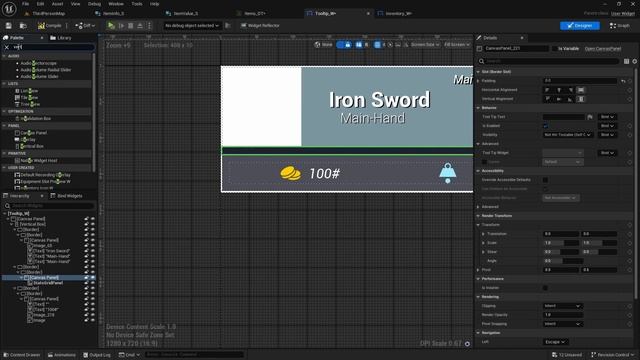The width and height of the screenshot is (640, 360).
Task: Switch to Graph mode
Action: tap(620, 26)
